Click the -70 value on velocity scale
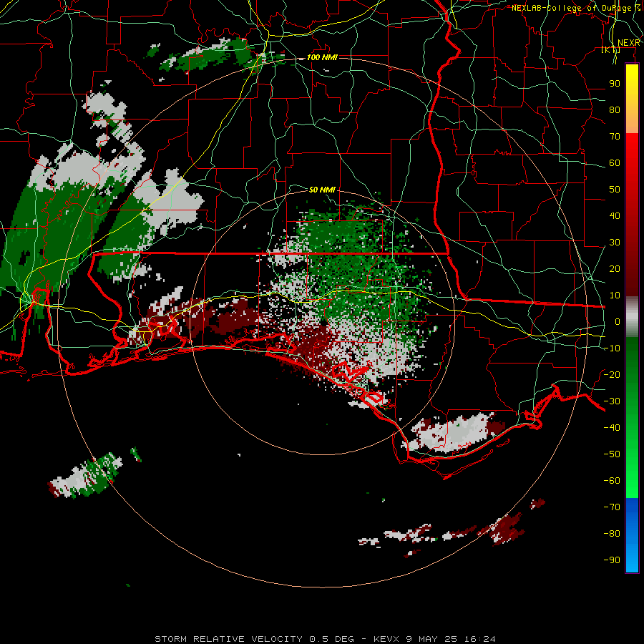 (612, 507)
